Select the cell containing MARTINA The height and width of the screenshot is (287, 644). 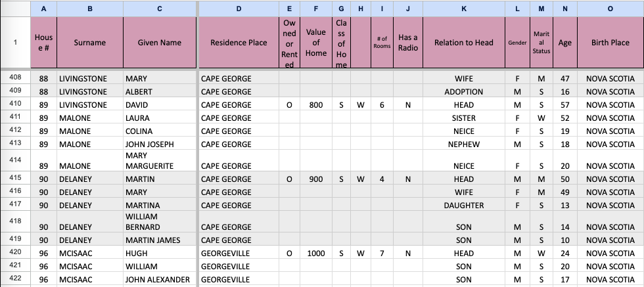[x=160, y=205]
